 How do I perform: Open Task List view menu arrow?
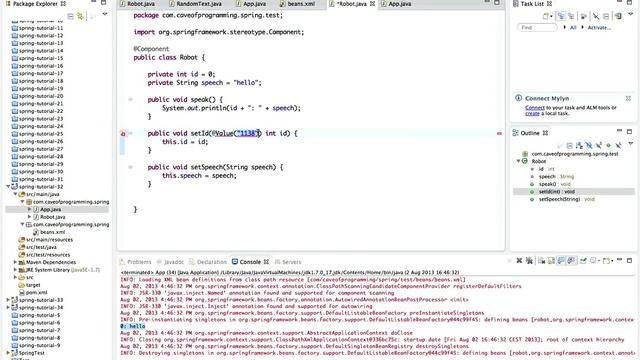631,14
